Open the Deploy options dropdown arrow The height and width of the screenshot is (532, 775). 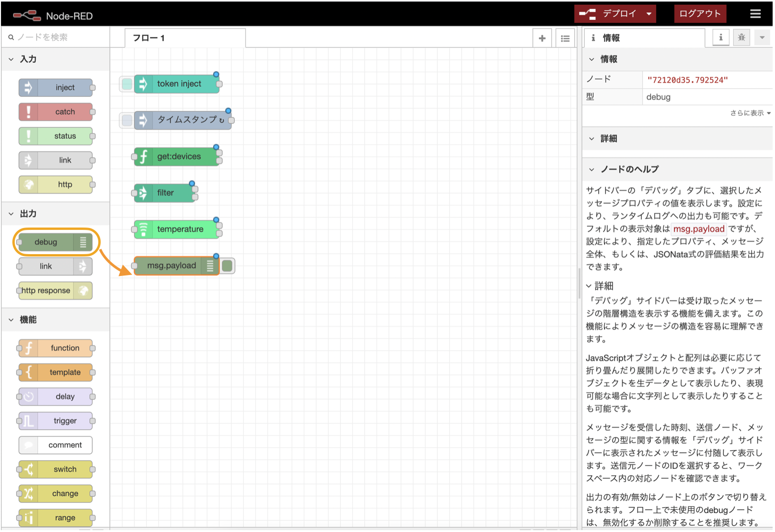649,14
